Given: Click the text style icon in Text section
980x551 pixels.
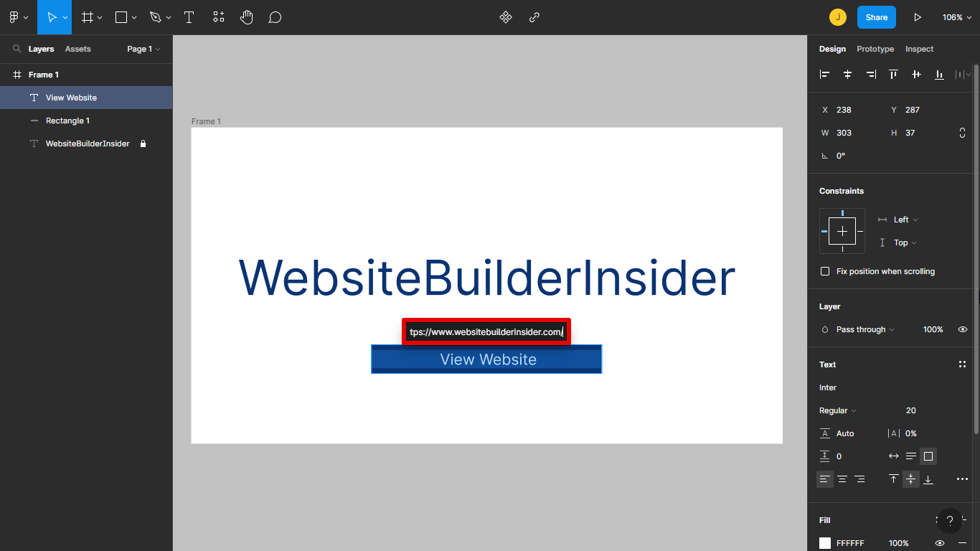Looking at the screenshot, I should [x=962, y=364].
